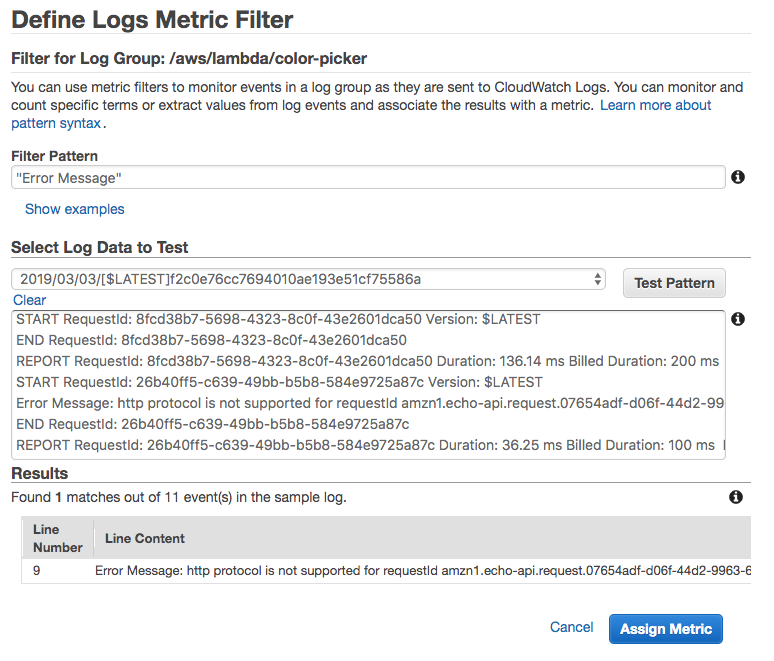Click the REPORT line with 136.14 ms duration
This screenshot has width=774, height=661.
pos(368,361)
